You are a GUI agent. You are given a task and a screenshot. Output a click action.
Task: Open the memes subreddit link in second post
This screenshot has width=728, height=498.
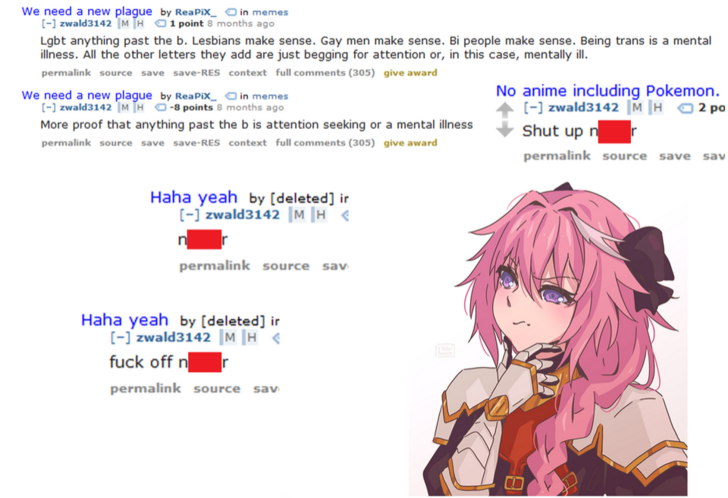[x=270, y=96]
